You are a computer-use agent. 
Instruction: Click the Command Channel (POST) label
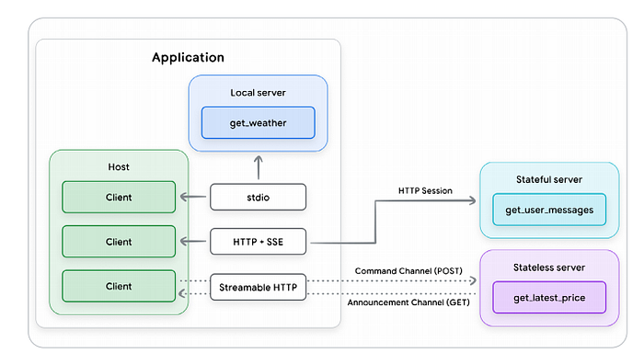point(408,271)
